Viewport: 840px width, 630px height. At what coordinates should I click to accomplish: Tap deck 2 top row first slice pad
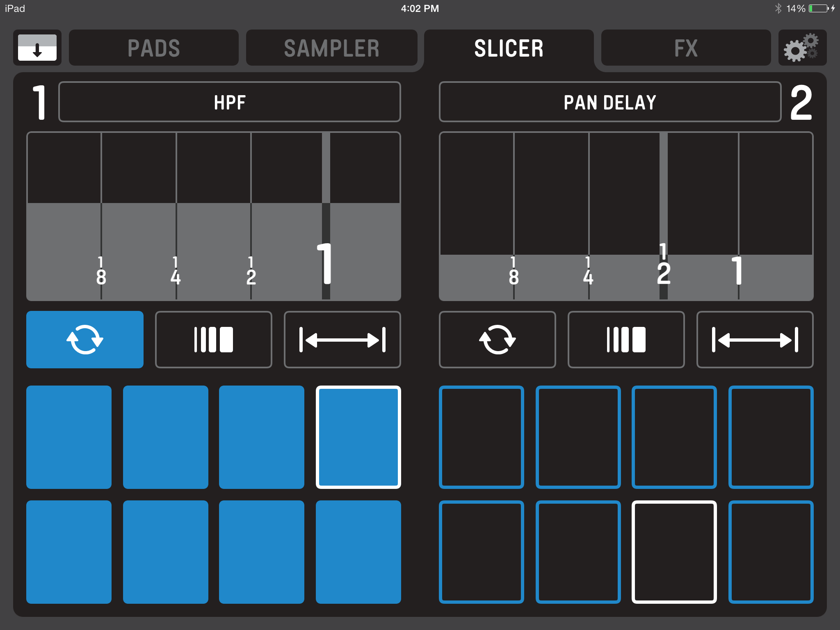(482, 437)
